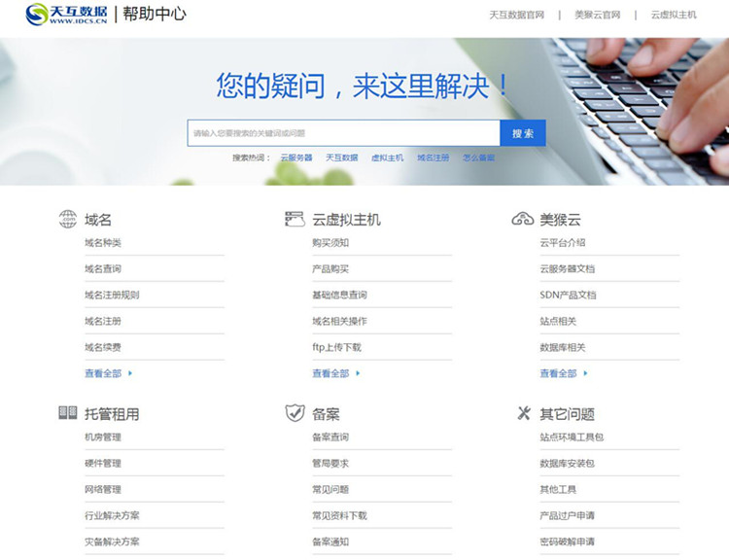Select the 怎么备案 hot search link

(x=478, y=157)
